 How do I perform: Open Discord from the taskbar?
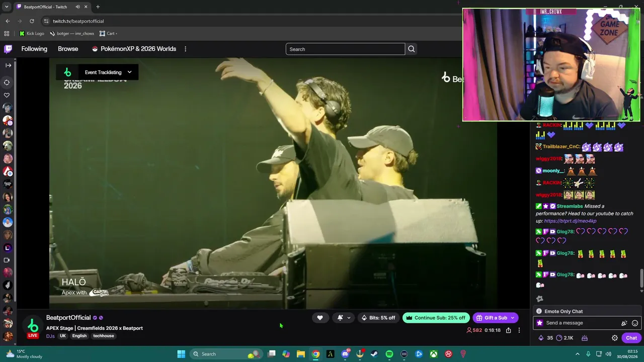click(345, 354)
